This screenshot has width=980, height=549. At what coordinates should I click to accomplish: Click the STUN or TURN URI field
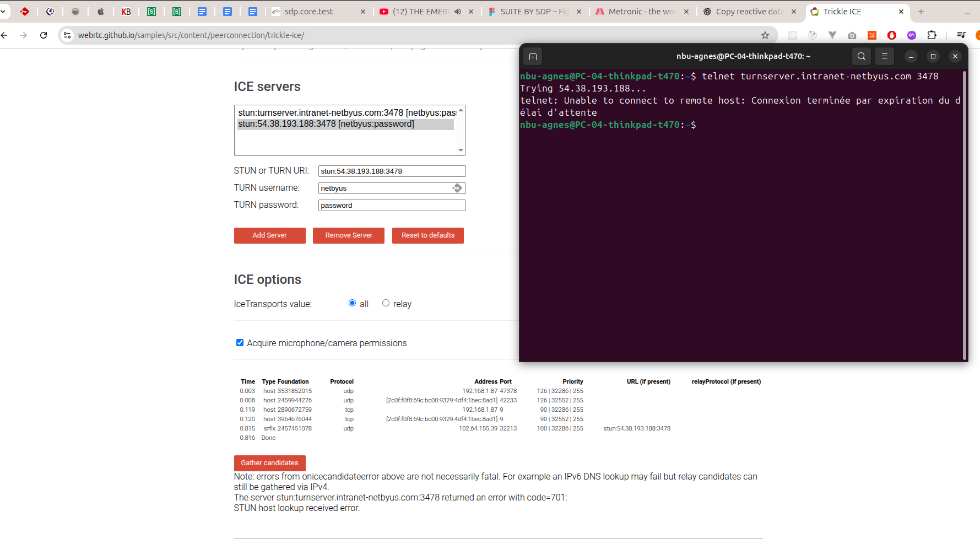tap(392, 171)
